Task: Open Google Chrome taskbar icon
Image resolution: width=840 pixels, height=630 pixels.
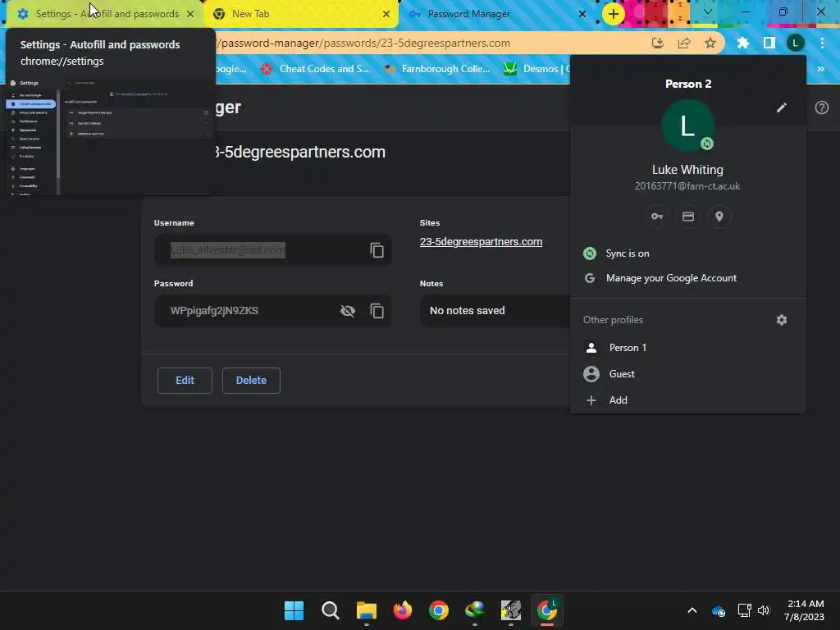Action: coord(438,610)
